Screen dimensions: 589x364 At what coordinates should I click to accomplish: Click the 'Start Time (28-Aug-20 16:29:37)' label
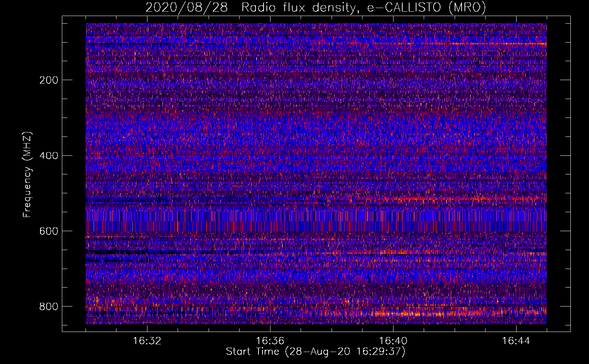tap(316, 352)
